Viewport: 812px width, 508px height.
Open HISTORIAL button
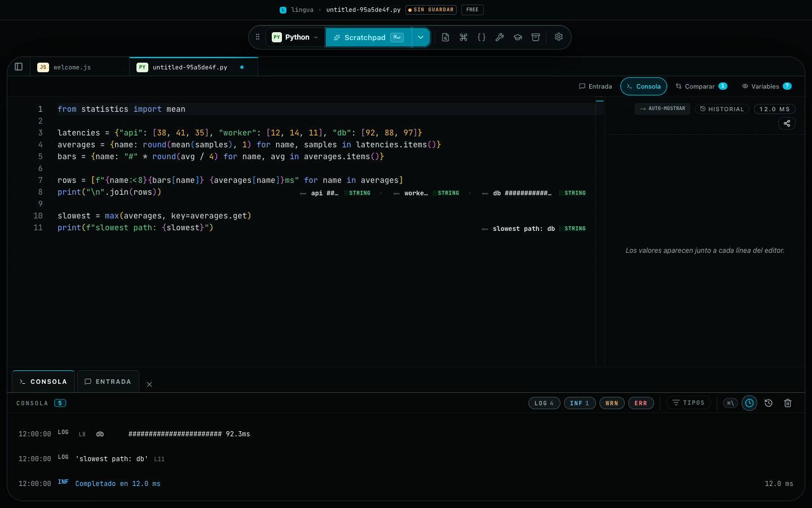pos(722,109)
